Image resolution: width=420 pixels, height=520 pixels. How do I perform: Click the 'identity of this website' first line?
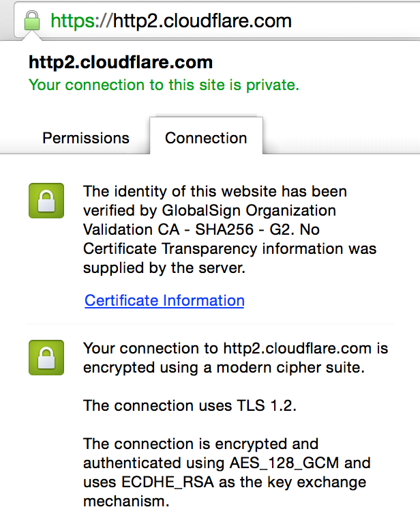pos(215,191)
